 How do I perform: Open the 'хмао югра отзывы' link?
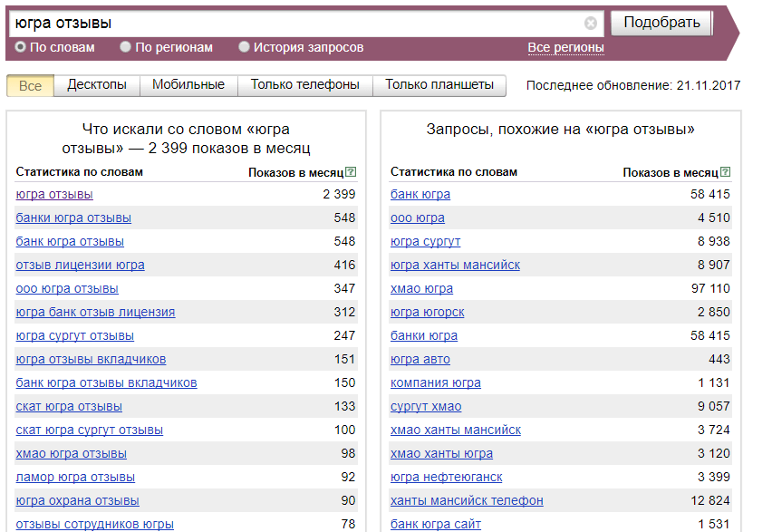[72, 454]
